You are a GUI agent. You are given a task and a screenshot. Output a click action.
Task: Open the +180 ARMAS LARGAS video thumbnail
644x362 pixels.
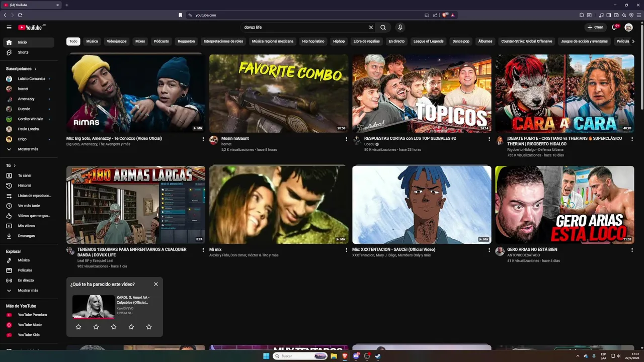click(136, 205)
